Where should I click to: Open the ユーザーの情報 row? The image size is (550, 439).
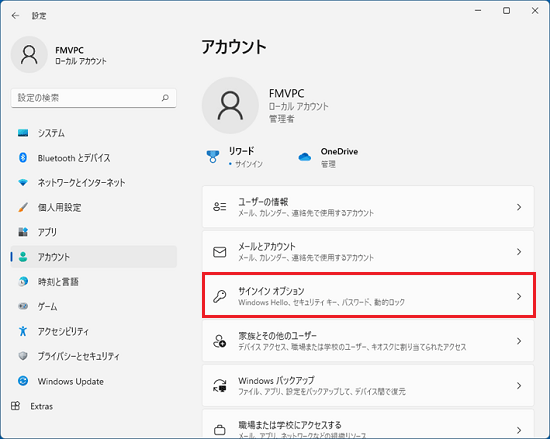368,207
